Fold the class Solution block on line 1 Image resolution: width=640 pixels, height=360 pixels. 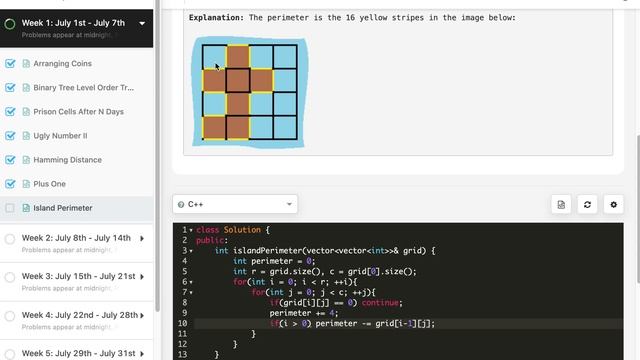coord(191,230)
